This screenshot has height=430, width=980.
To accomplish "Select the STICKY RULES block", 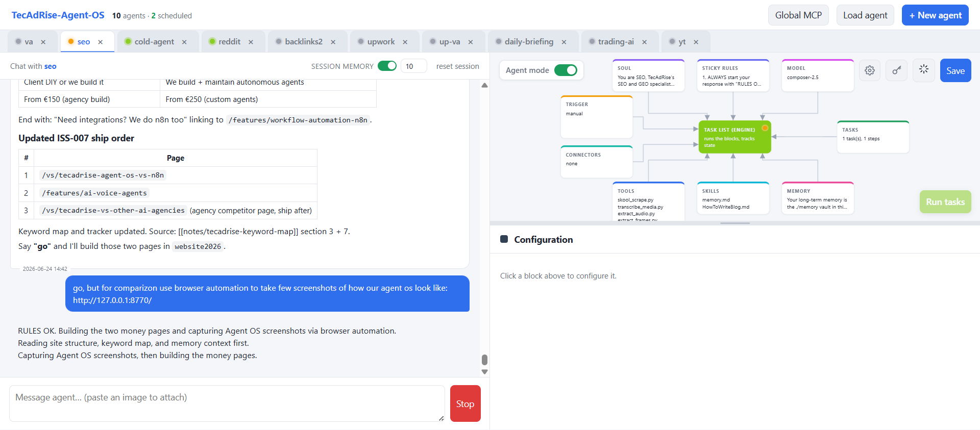I will pyautogui.click(x=733, y=75).
